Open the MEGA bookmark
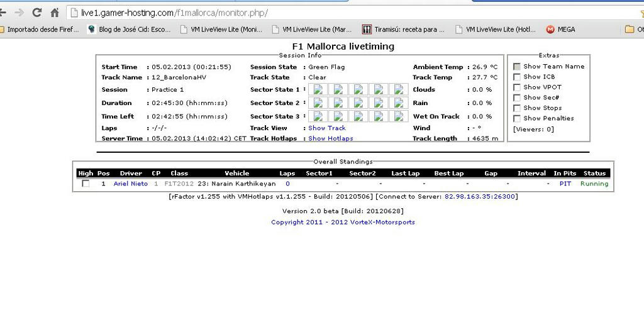Screen dimensions: 644x322 pyautogui.click(x=560, y=30)
